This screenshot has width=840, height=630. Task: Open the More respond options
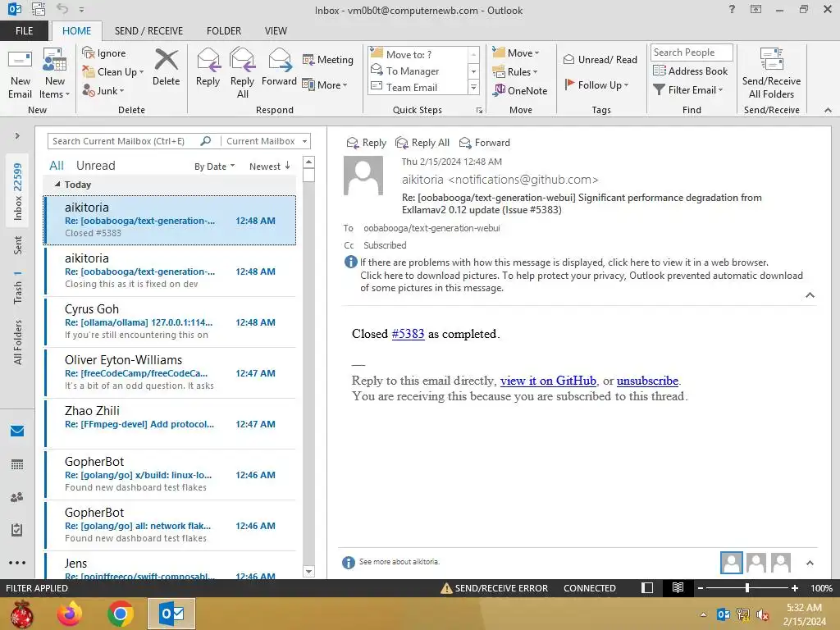[x=325, y=84]
